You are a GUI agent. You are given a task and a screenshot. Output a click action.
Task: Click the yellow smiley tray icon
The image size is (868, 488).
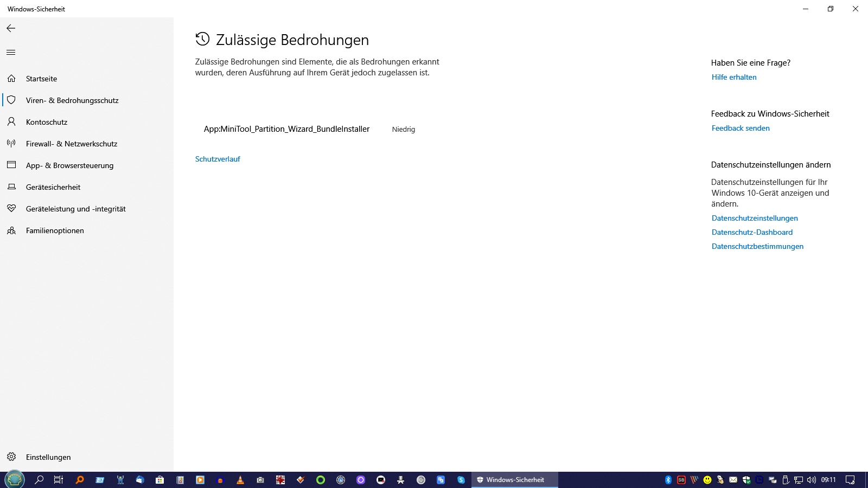pos(707,480)
